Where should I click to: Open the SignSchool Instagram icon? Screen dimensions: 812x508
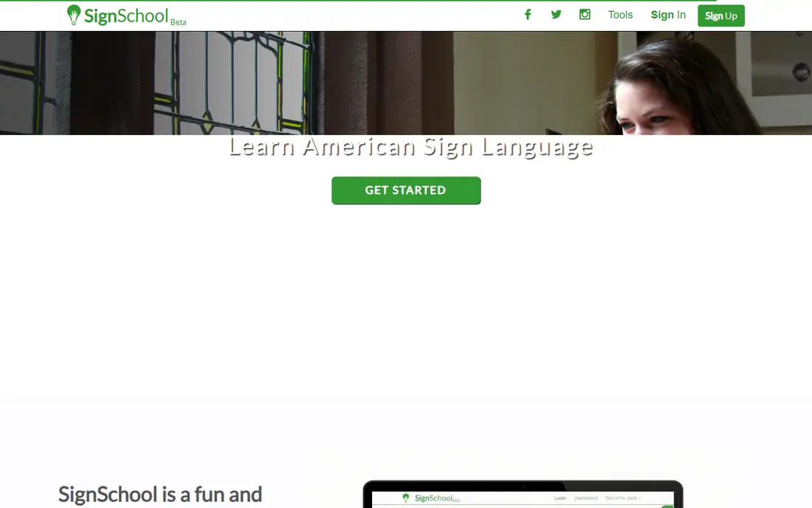click(585, 15)
